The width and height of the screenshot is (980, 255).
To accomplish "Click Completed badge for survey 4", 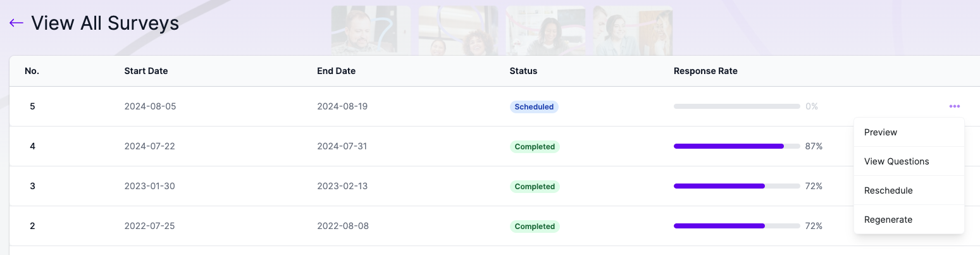I will tap(535, 147).
